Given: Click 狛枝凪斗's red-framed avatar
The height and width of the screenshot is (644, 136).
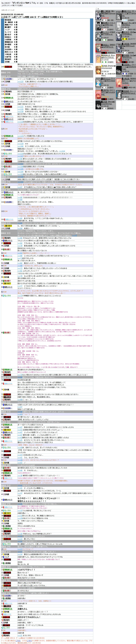Looking at the screenshot, I should pyautogui.click(x=98, y=48).
